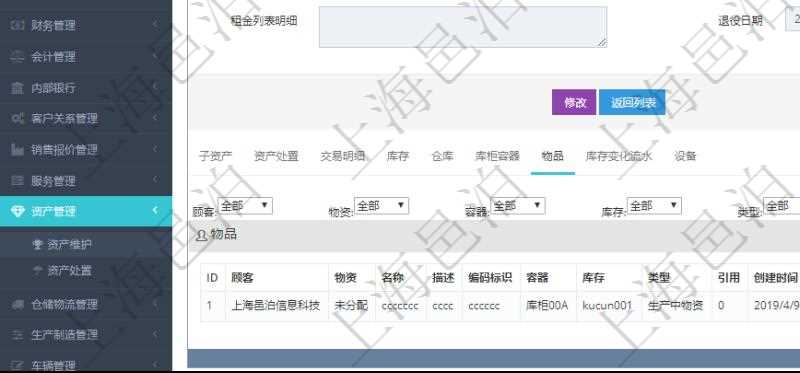Click the 客户关系管理 sidebar icon
Viewport: 800px width, 373px height.
(17, 119)
